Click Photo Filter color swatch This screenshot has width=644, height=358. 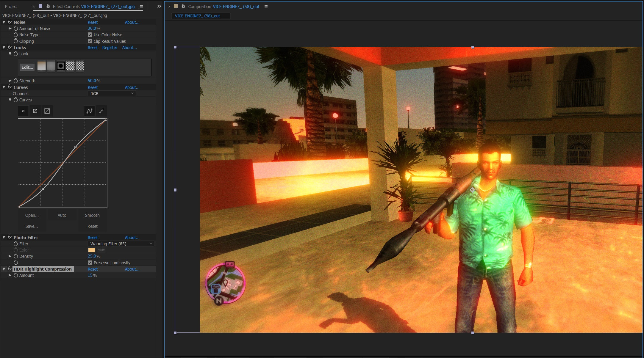tap(92, 250)
